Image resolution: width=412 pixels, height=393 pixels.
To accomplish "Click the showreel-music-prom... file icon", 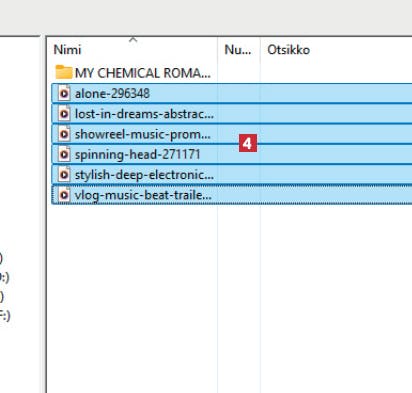I will tap(64, 134).
